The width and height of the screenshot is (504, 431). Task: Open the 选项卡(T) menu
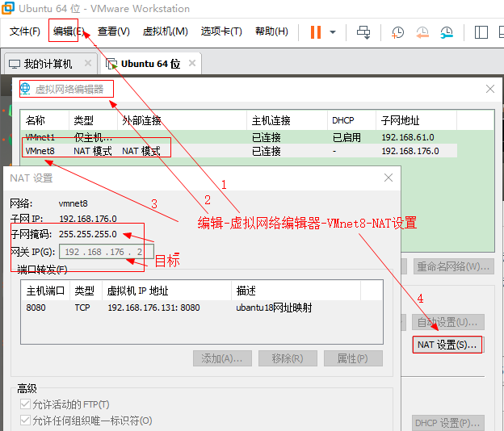pyautogui.click(x=221, y=31)
